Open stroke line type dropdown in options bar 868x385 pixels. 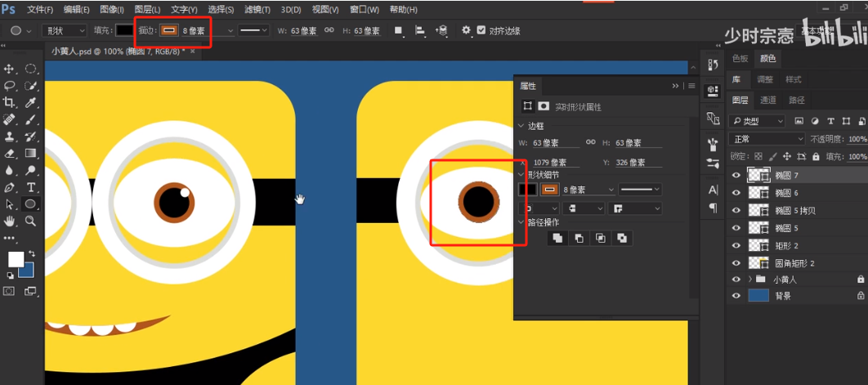[253, 31]
